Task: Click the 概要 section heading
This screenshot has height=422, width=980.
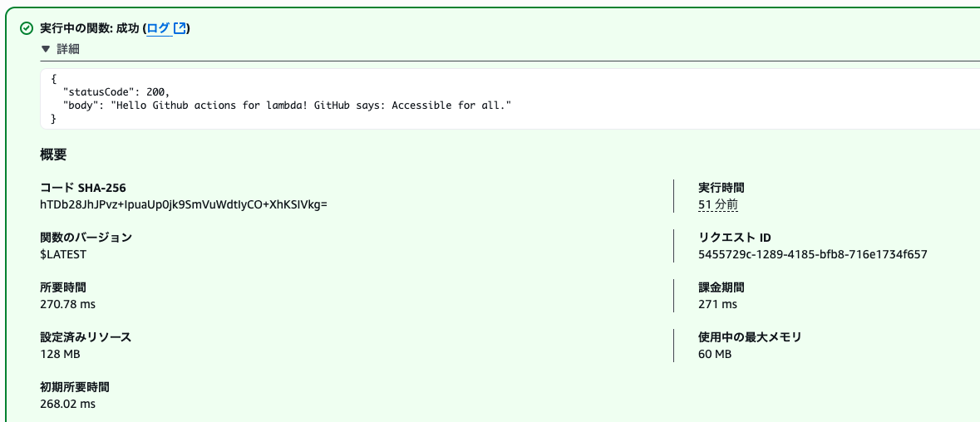Action: (53, 155)
